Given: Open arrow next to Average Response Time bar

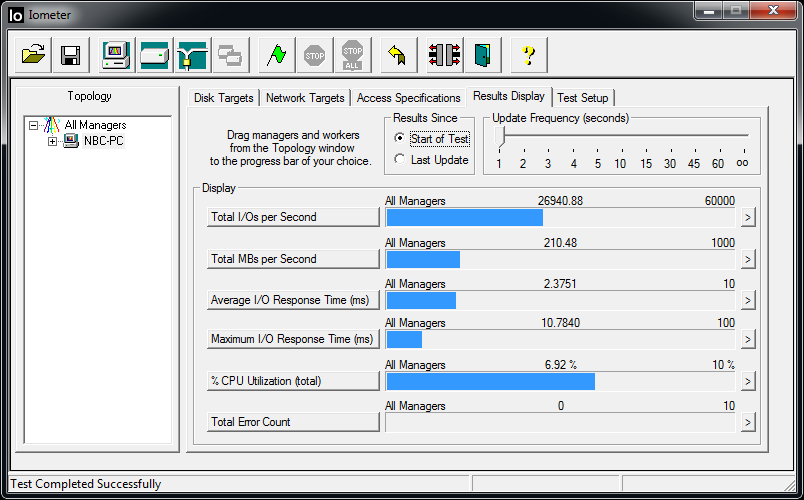Looking at the screenshot, I should (x=748, y=301).
